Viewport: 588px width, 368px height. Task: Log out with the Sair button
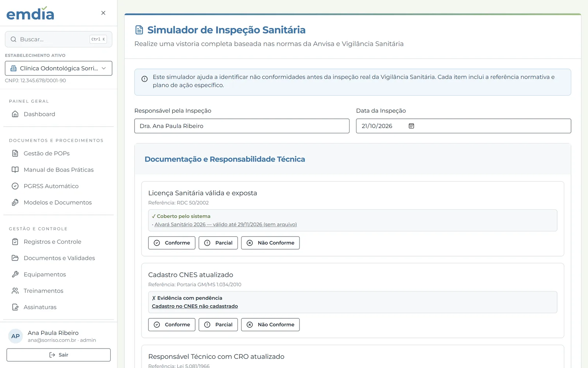click(x=58, y=355)
